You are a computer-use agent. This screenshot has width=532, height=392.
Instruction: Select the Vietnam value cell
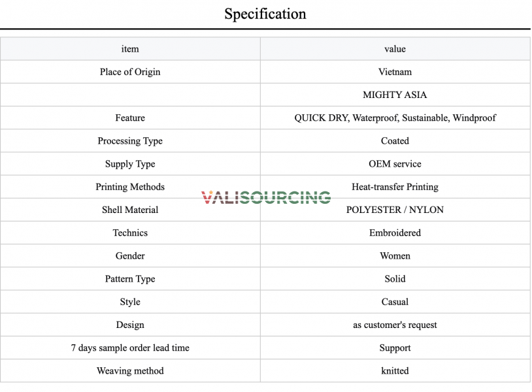coord(395,72)
